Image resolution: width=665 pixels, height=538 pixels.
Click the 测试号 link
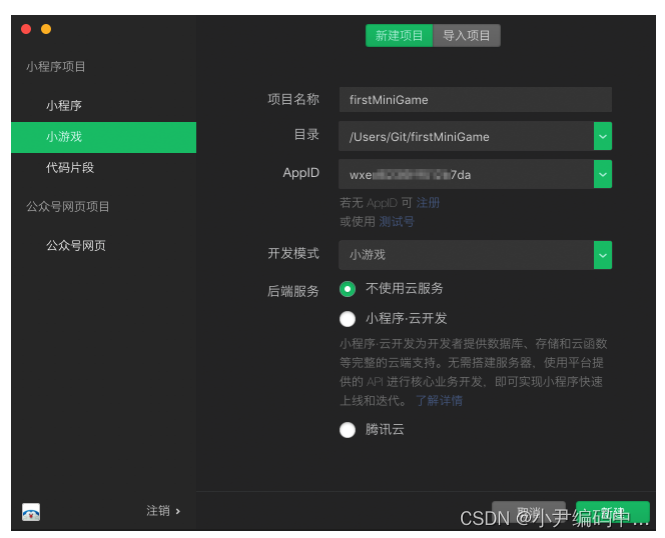(397, 221)
